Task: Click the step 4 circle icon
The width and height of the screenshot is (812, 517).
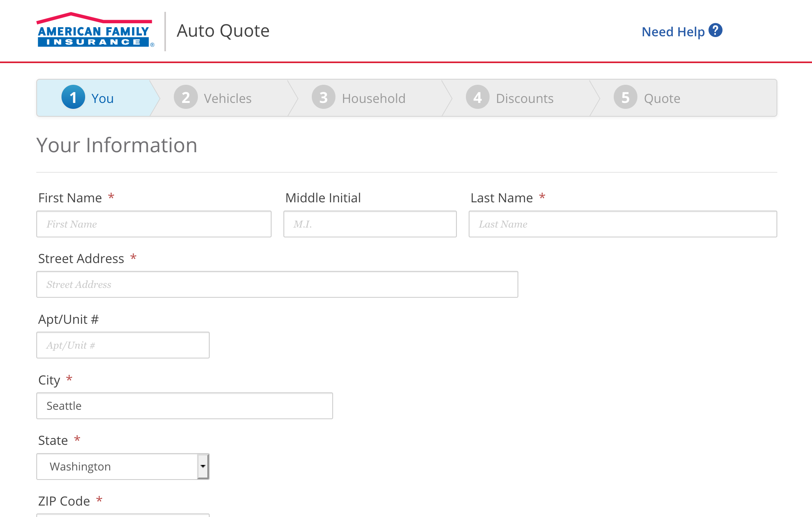Action: click(x=477, y=97)
